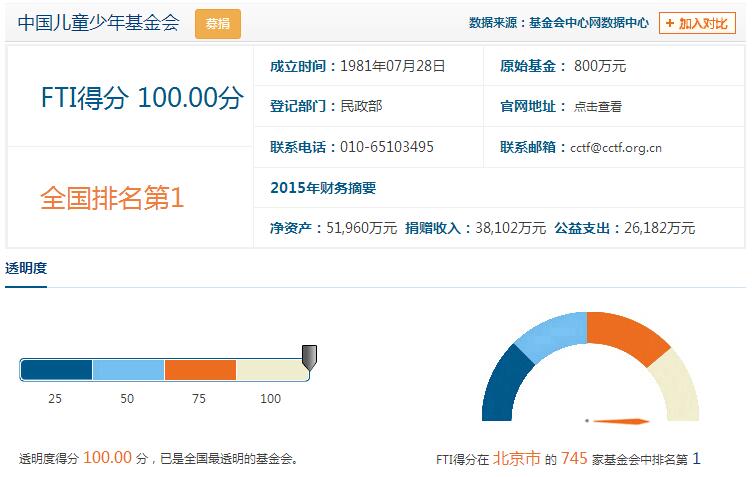The image size is (752, 477).
Task: Click the 加入对比 compare button
Action: point(697,23)
